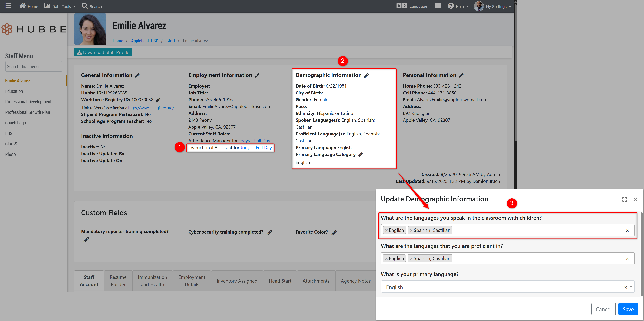Expand the Data Tools menu
This screenshot has height=321, width=644.
tap(60, 6)
